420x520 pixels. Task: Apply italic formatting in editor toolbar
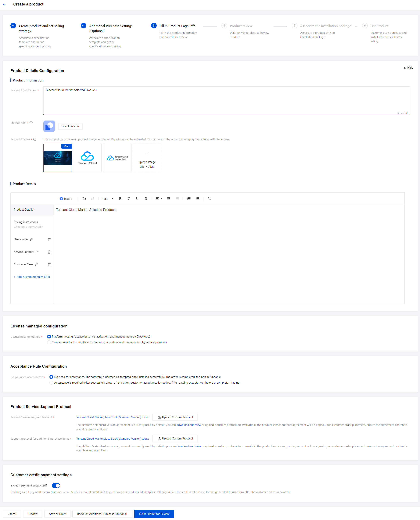[x=129, y=199]
